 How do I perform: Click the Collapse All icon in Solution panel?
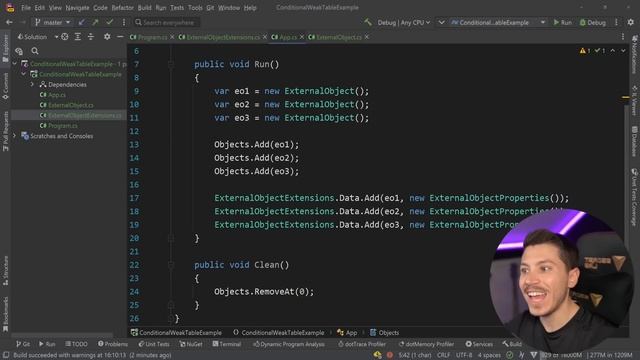[91, 37]
